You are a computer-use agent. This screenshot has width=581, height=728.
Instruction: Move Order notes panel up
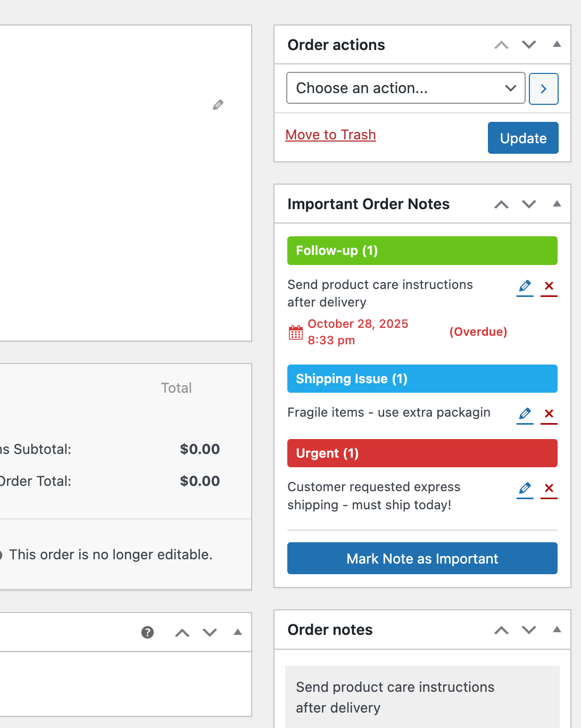501,630
